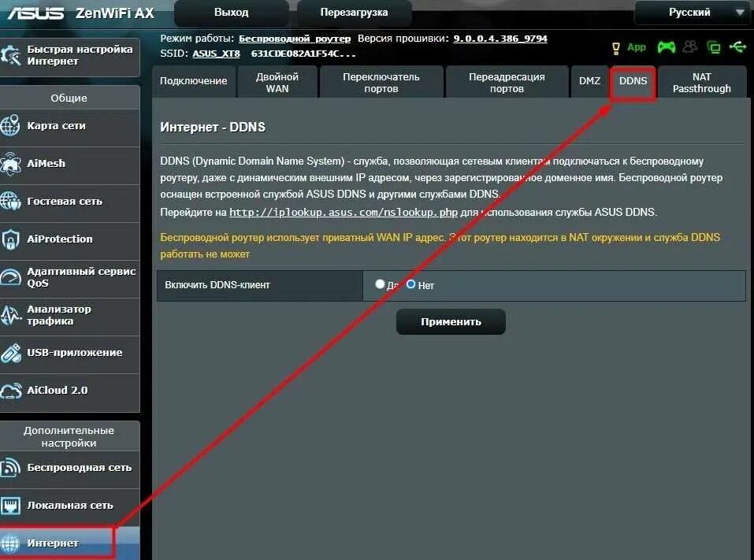Click the ASUS_XT8 SSID link

(216, 54)
